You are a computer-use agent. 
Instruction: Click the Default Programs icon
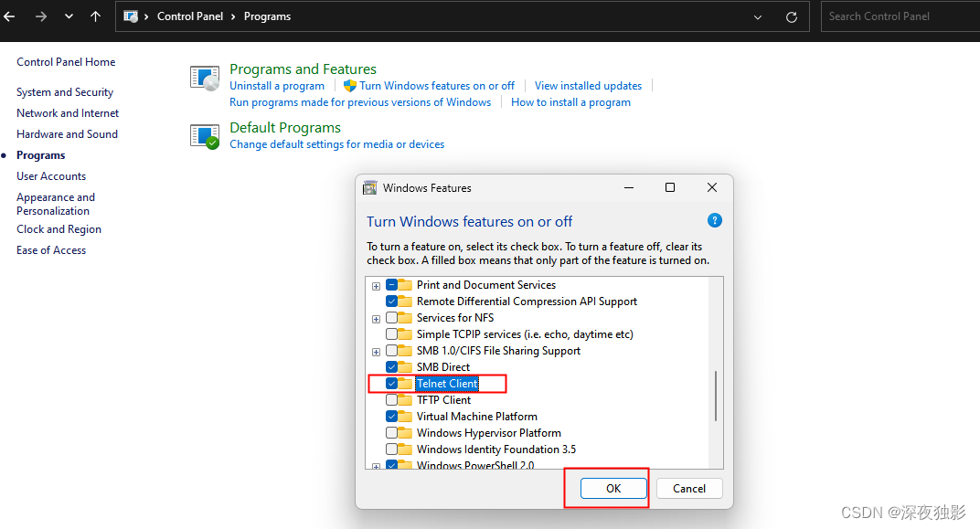[x=205, y=136]
